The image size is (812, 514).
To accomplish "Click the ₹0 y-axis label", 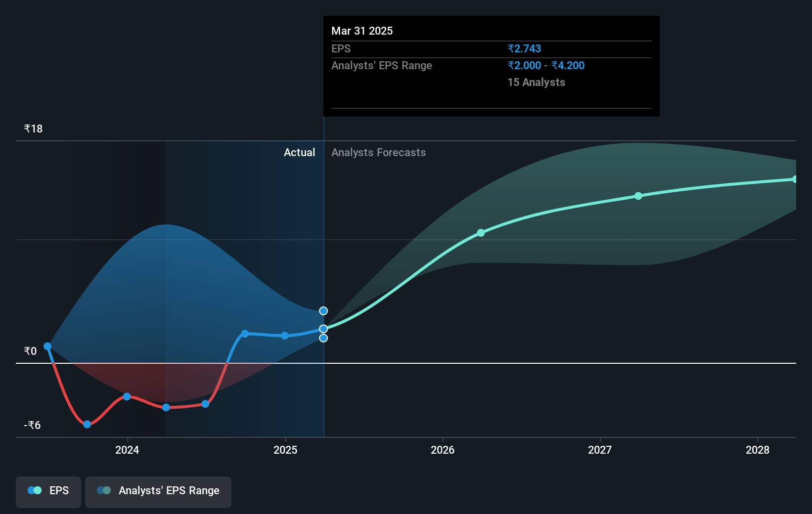I will [x=30, y=351].
